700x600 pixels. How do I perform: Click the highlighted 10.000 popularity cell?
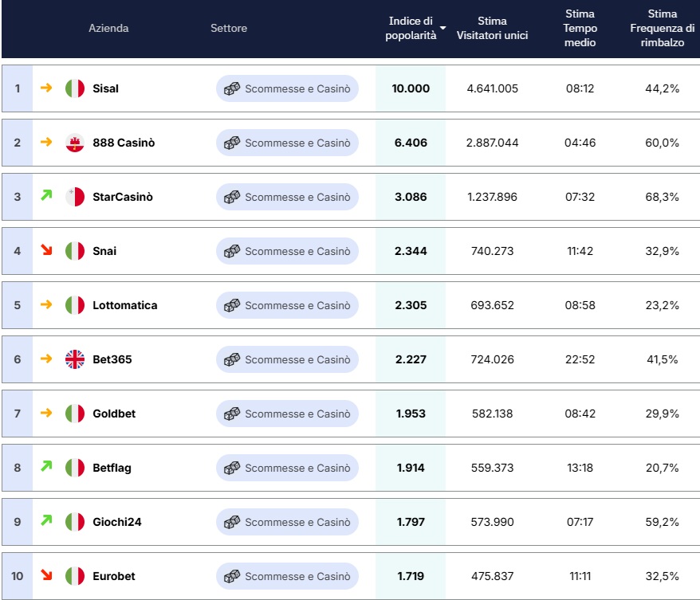pos(411,88)
